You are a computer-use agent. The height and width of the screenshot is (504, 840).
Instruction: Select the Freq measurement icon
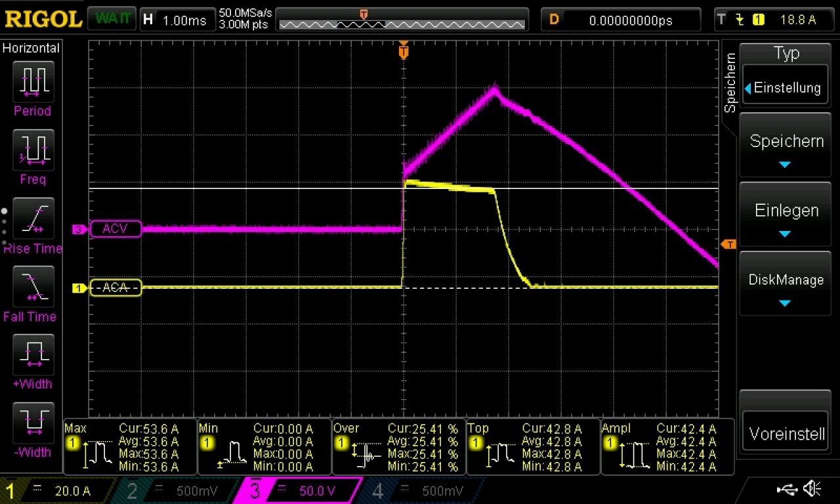(x=33, y=150)
